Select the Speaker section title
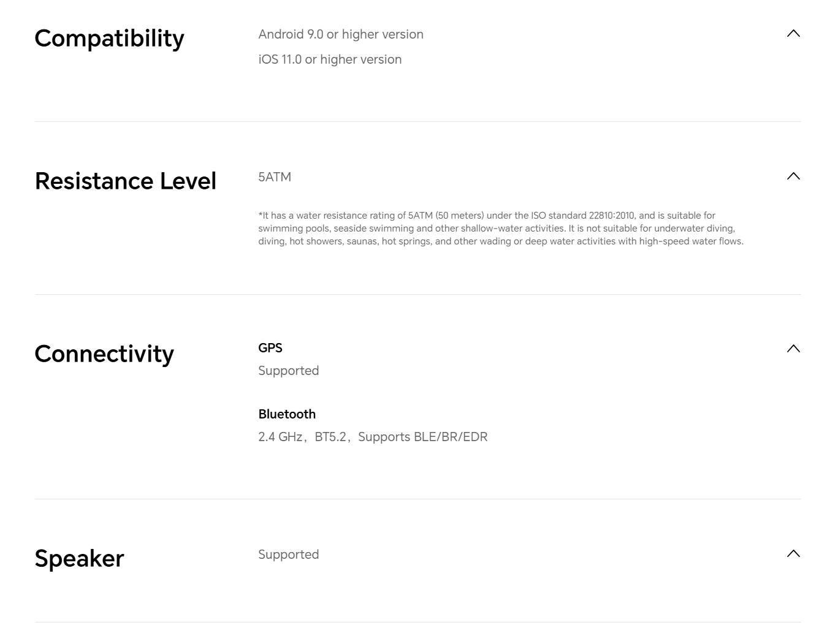 coord(79,559)
